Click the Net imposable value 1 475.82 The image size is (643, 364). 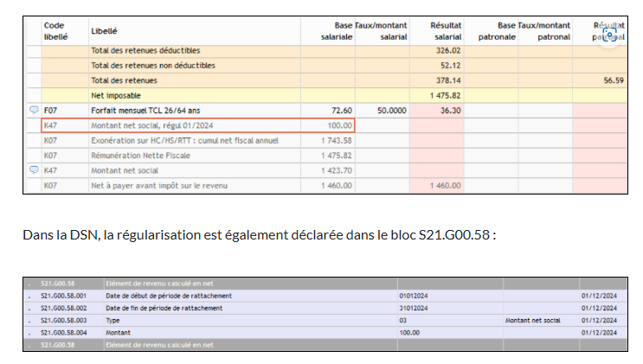(446, 95)
